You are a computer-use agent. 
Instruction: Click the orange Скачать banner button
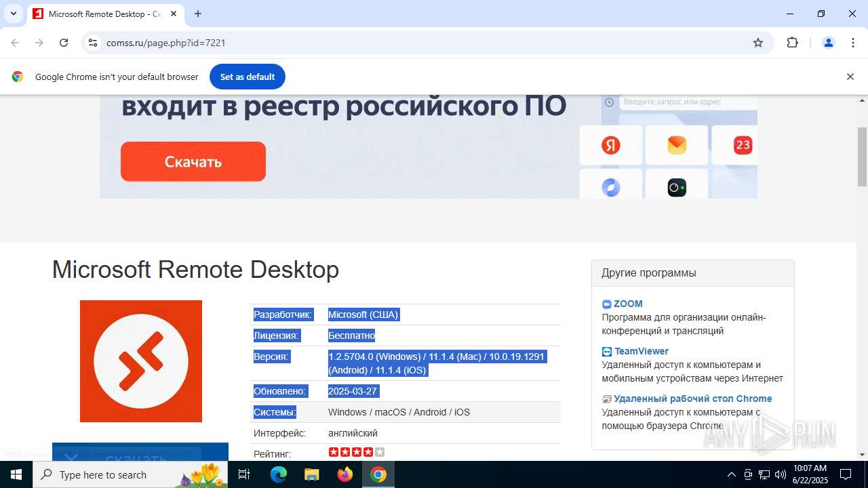pos(193,161)
